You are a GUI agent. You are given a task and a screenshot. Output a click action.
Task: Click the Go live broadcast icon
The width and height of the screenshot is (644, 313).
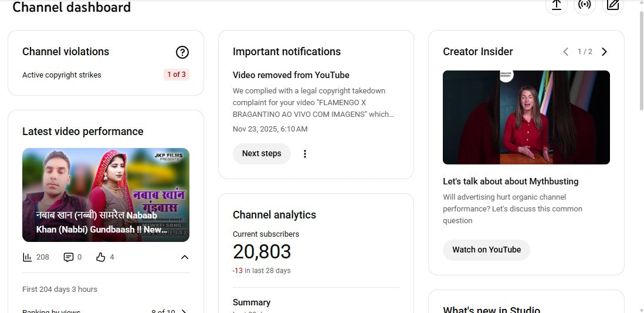585,5
